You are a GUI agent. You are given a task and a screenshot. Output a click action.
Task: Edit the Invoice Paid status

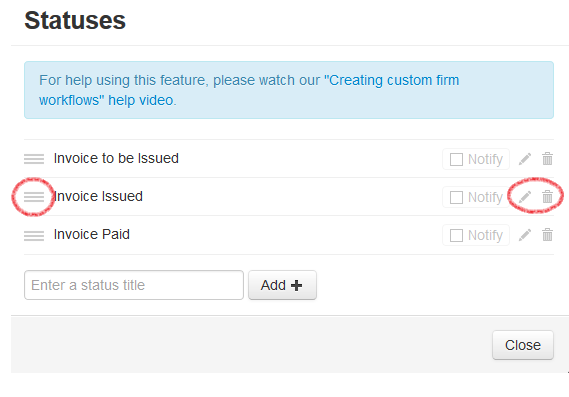[525, 235]
